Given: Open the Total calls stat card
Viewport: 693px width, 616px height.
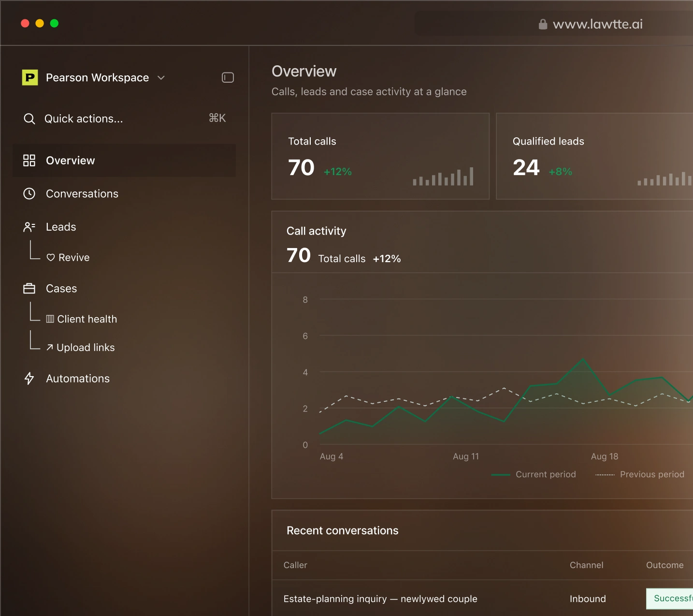Looking at the screenshot, I should point(381,156).
